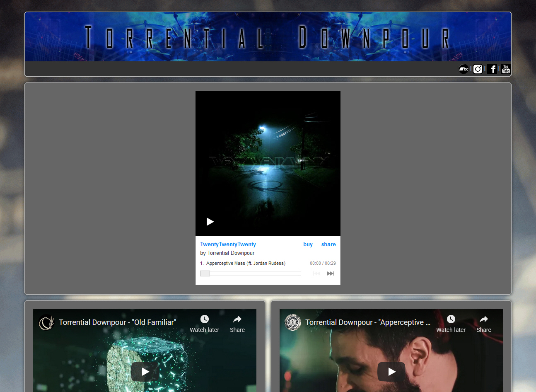Open the Bandcamp icon link
536x392 pixels.
point(464,69)
